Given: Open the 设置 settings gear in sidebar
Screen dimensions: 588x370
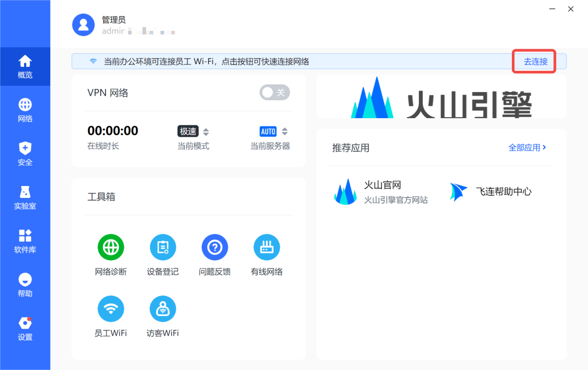Looking at the screenshot, I should [25, 329].
